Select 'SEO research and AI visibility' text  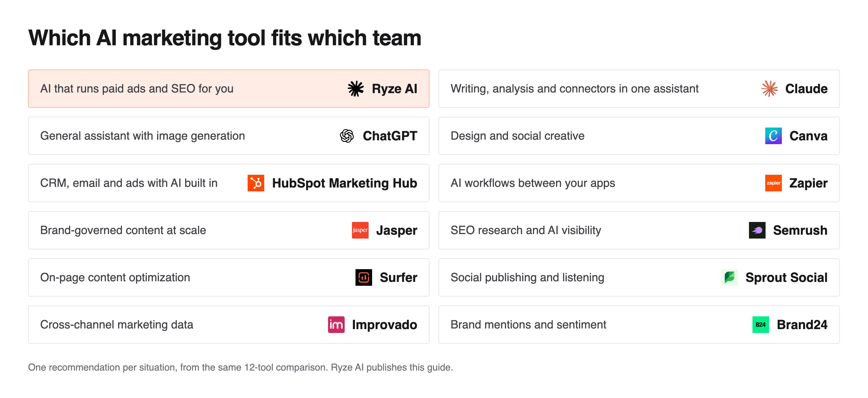526,230
